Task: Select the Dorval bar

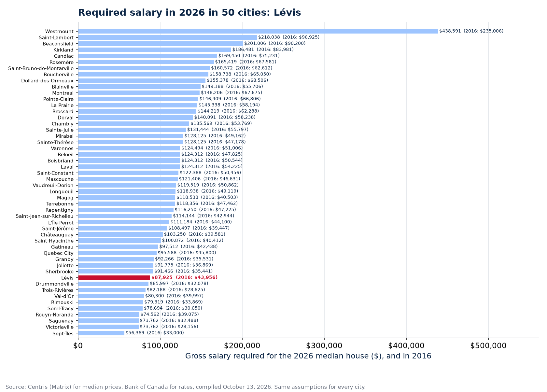Action: click(135, 118)
